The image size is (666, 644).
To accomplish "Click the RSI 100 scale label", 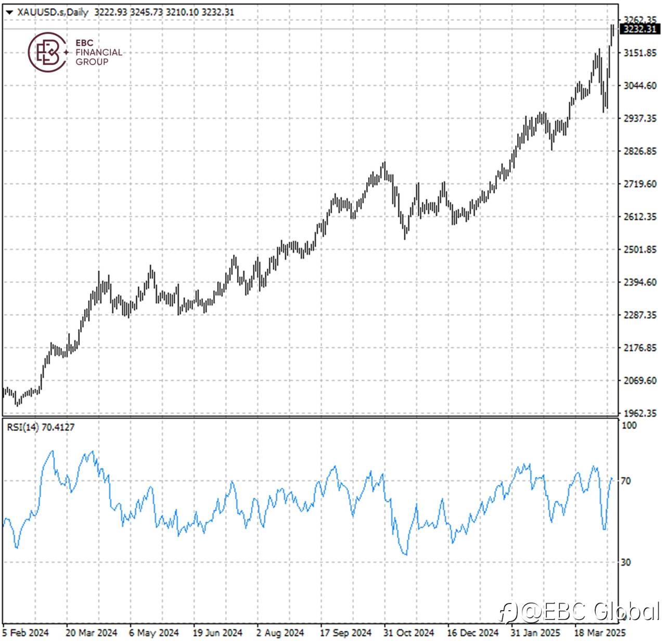I will coord(629,425).
